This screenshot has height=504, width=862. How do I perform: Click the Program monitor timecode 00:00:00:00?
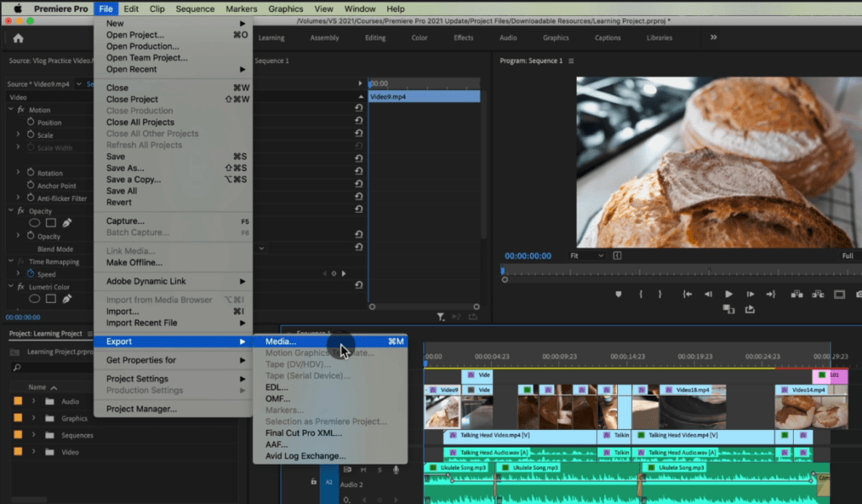coord(528,256)
